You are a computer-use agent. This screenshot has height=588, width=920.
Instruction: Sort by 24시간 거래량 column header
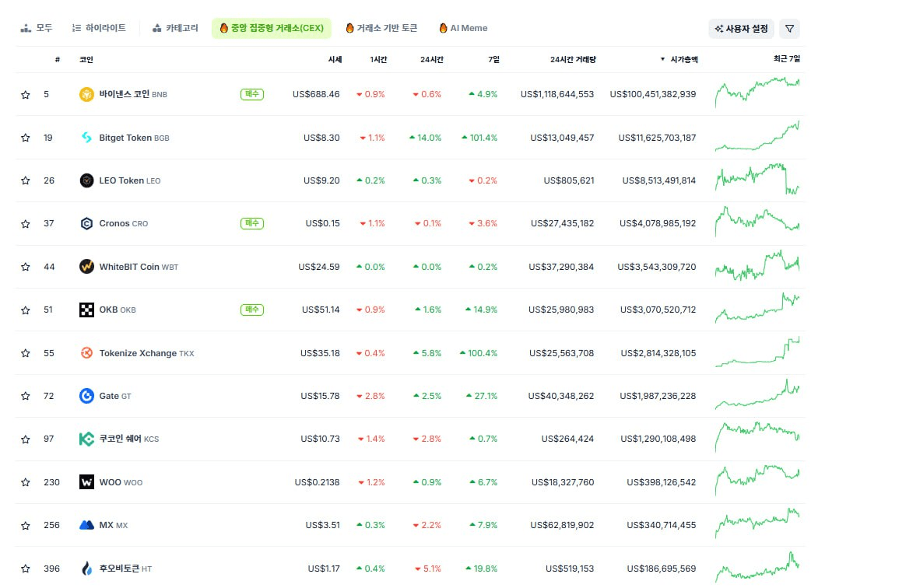[x=573, y=59]
